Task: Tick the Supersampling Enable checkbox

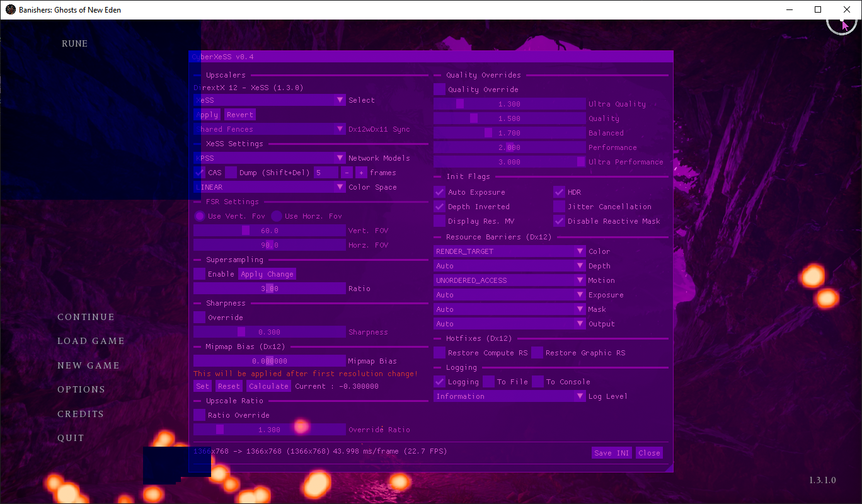Action: (199, 274)
